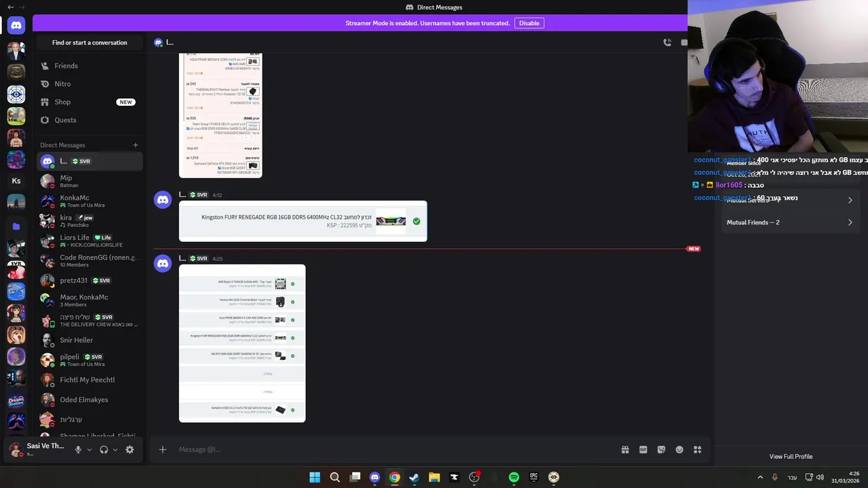Open the Quests page
This screenshot has width=868, height=488.
click(90, 120)
